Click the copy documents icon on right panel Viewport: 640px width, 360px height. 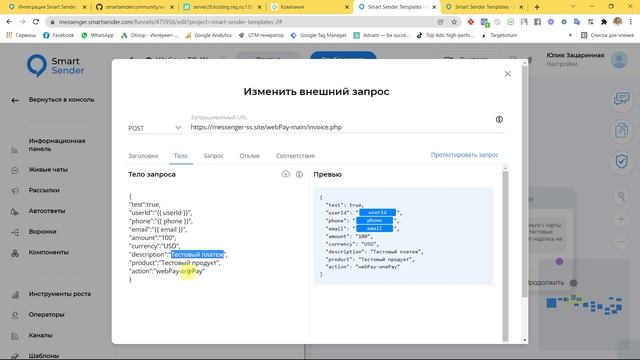click(x=621, y=130)
